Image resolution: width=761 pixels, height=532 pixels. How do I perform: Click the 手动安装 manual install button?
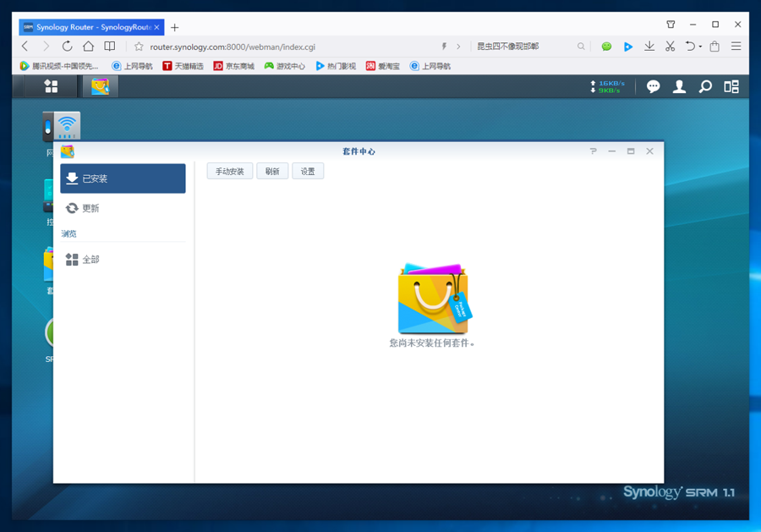[229, 172]
